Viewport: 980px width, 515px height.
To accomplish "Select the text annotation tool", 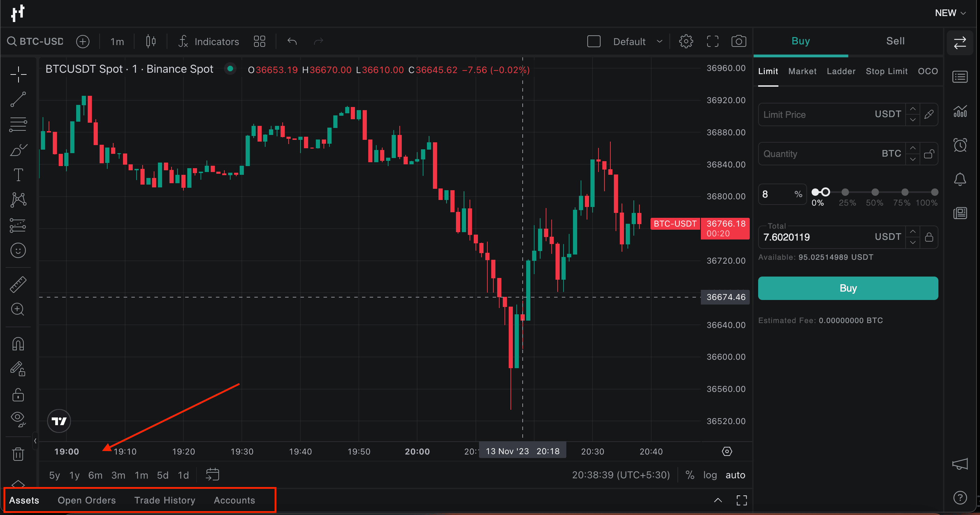I will tap(18, 175).
